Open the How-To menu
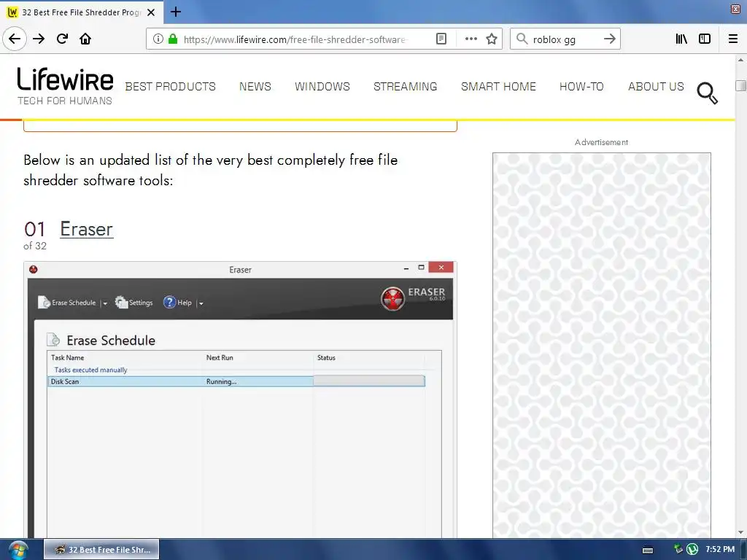Screen dimensions: 747x560 (581, 87)
